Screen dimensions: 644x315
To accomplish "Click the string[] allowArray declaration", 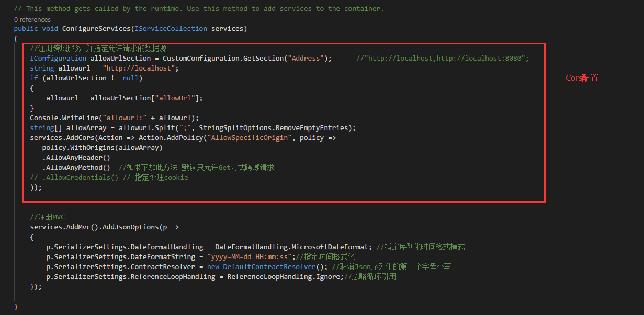I will [68, 127].
